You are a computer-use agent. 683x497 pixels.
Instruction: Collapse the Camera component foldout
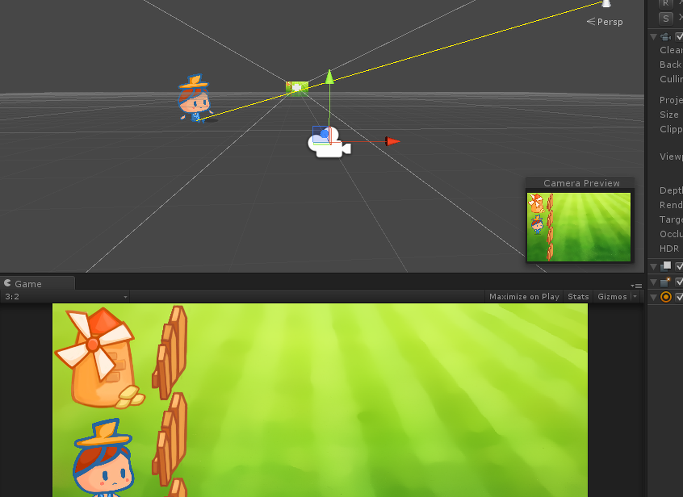653,37
